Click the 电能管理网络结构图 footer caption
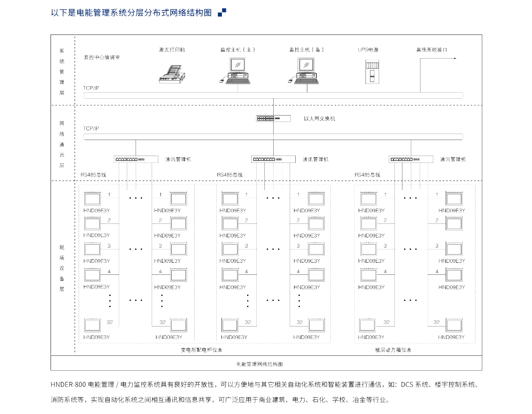Screen dimensions: 532x414 (x=260, y=364)
